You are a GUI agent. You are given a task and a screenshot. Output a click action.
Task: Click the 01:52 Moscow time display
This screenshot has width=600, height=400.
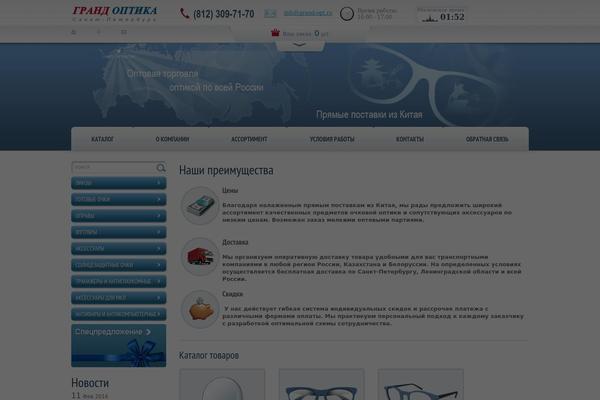[x=452, y=17]
